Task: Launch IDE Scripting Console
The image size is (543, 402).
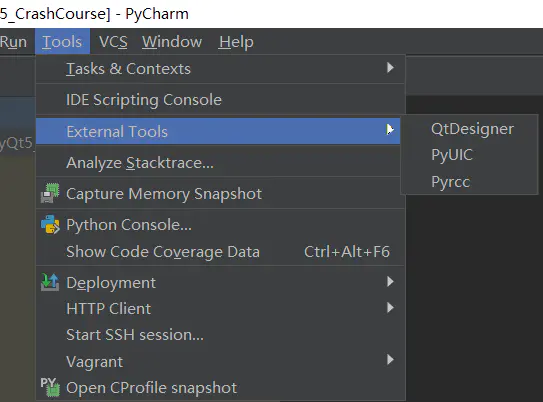Action: coord(221,100)
